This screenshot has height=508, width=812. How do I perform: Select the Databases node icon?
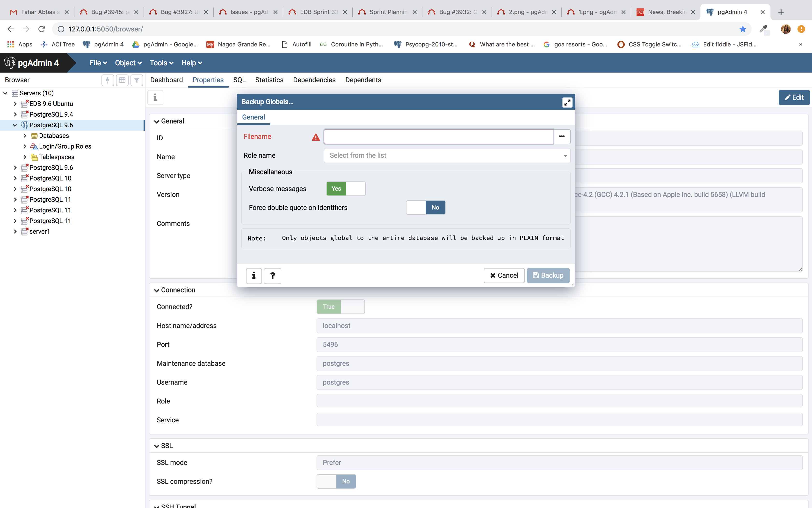34,136
